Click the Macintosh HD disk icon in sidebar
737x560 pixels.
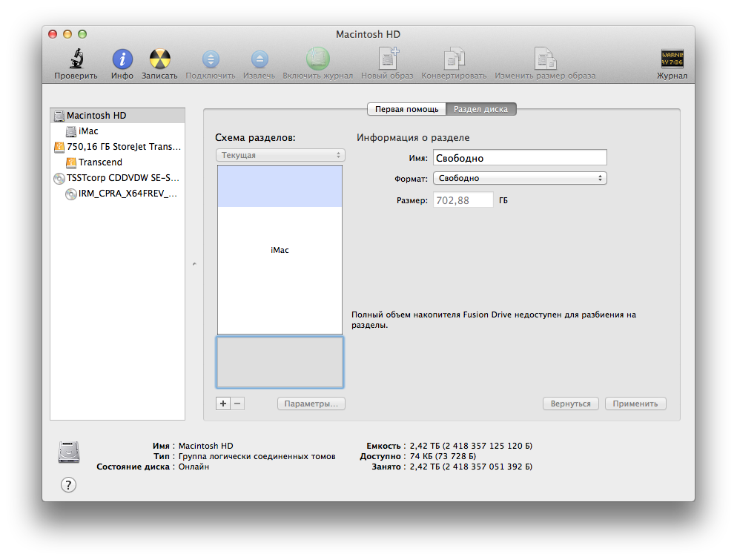[x=59, y=116]
